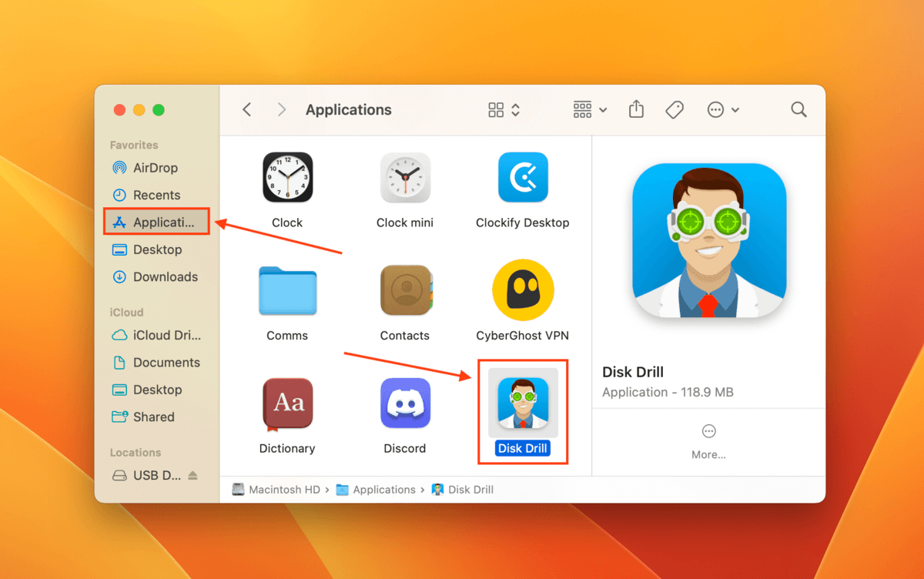The image size is (924, 579).
Task: Select the Discord app icon
Action: coord(405,403)
